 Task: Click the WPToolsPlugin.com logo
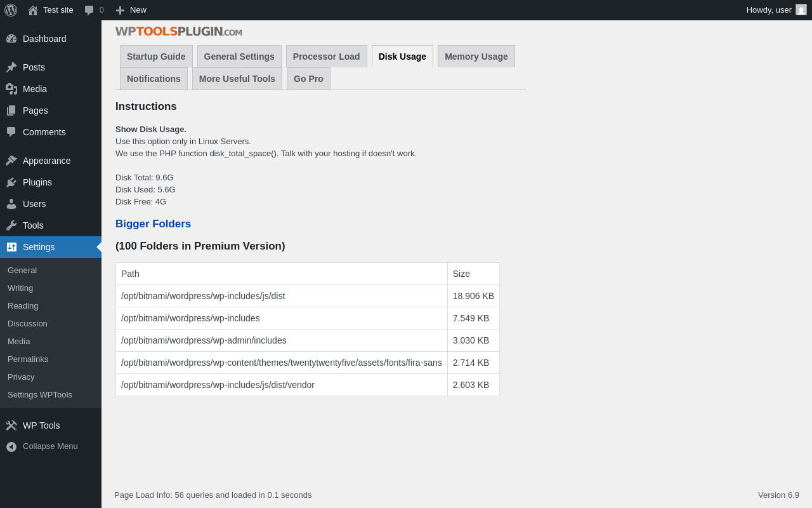(179, 32)
